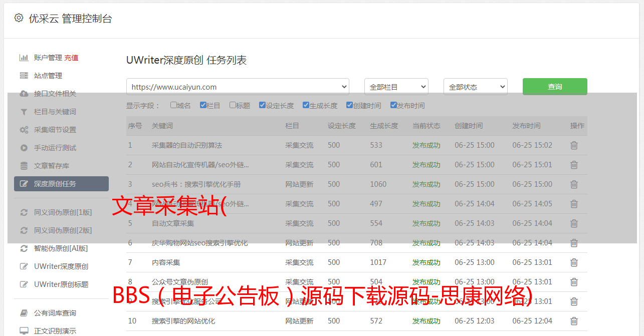Click the cloud icon beside 接口文件相关
Viewport: 644px width, 336px height.
tap(24, 94)
